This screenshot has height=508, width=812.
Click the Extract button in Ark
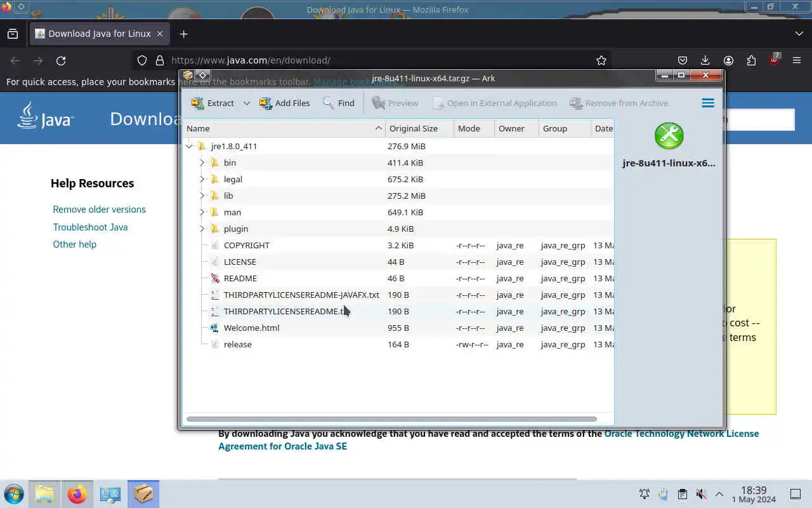pos(213,103)
